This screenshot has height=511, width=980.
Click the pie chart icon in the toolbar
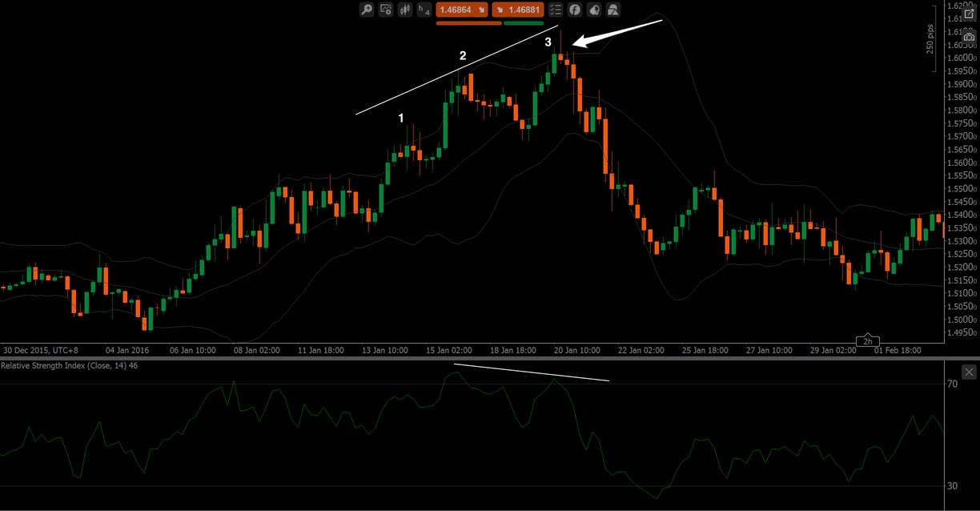(594, 10)
